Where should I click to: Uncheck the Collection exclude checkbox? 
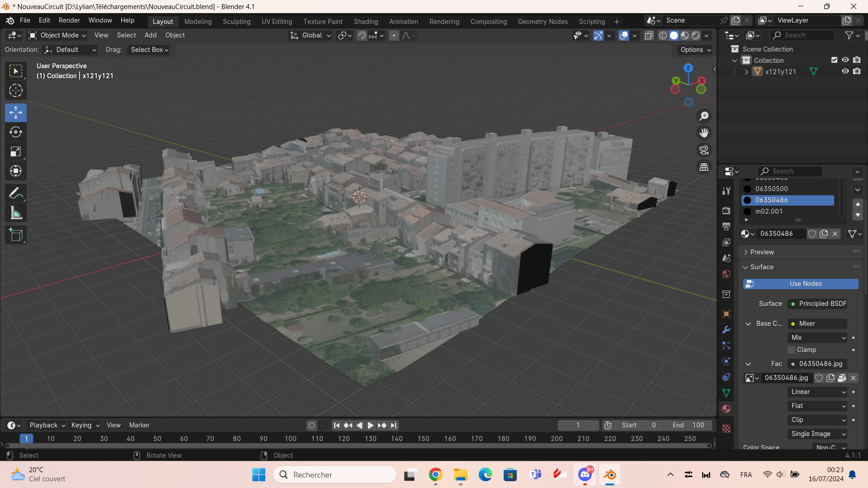click(834, 60)
